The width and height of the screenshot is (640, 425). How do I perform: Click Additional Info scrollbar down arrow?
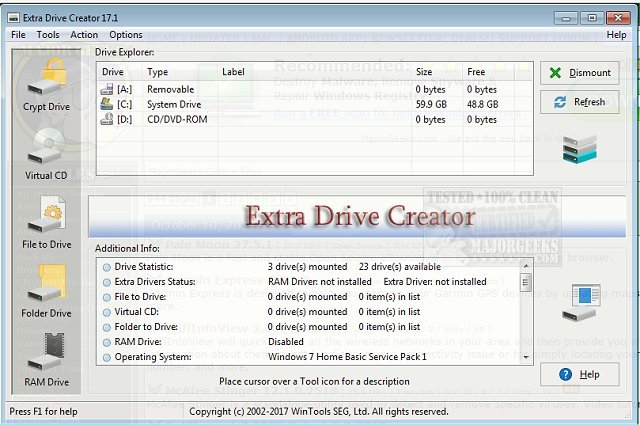pyautogui.click(x=526, y=357)
